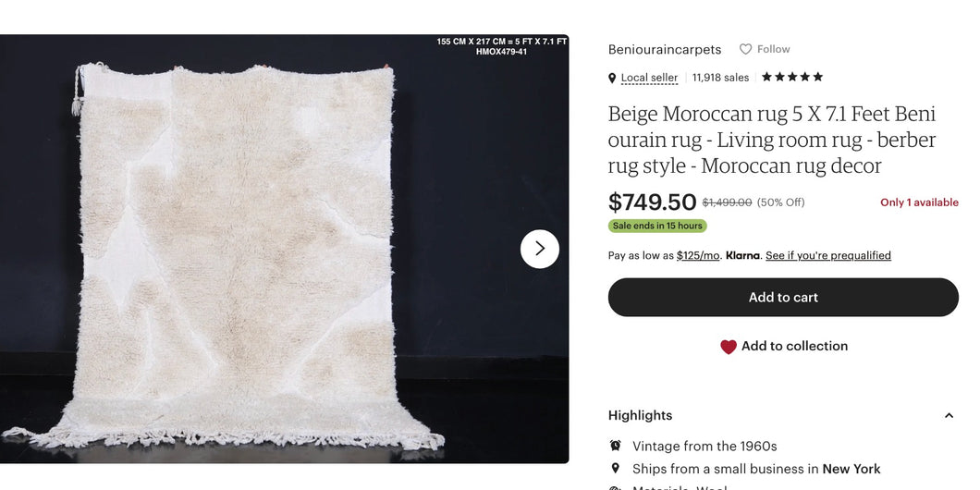Click See if you're prequalified

coord(827,255)
